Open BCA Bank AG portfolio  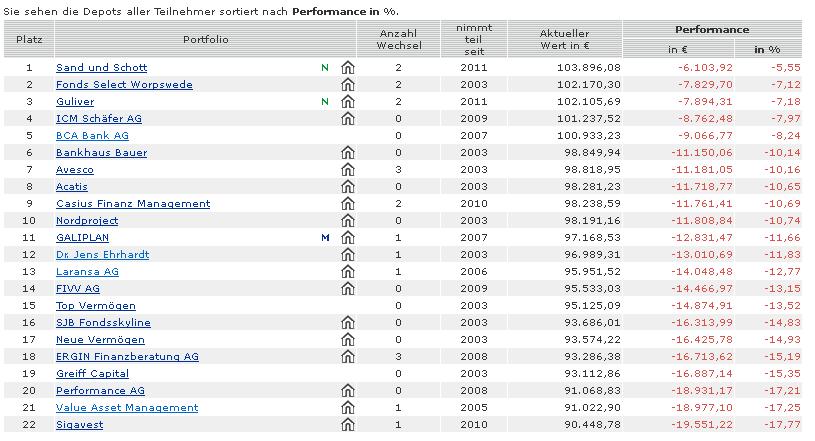(x=92, y=136)
